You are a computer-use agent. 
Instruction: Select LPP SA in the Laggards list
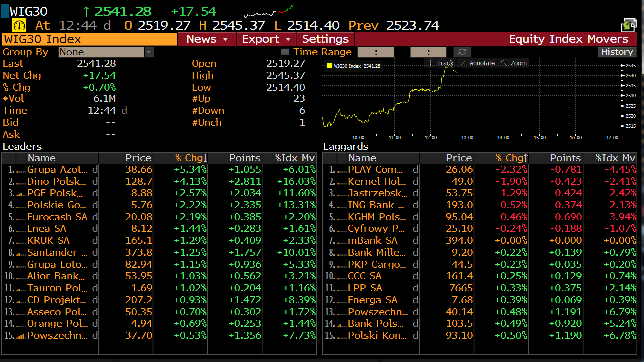(x=365, y=288)
